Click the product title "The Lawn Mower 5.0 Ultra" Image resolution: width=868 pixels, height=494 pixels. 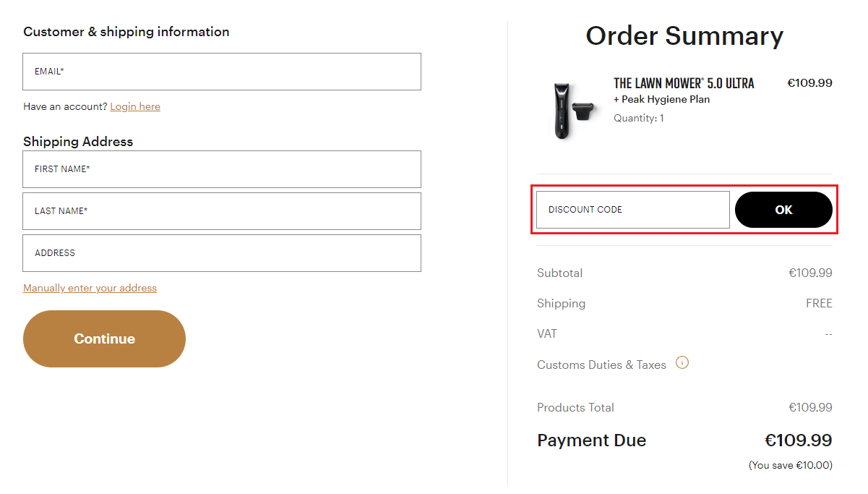pyautogui.click(x=683, y=83)
